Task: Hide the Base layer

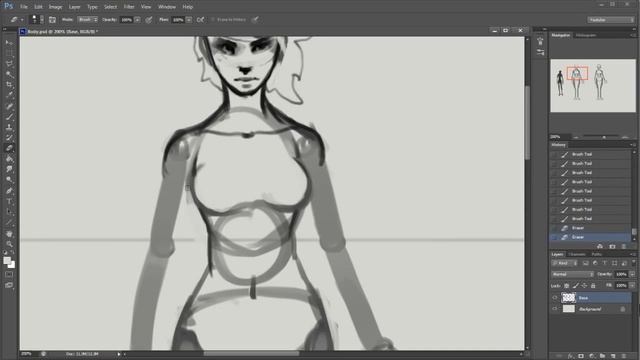Action: click(x=555, y=298)
